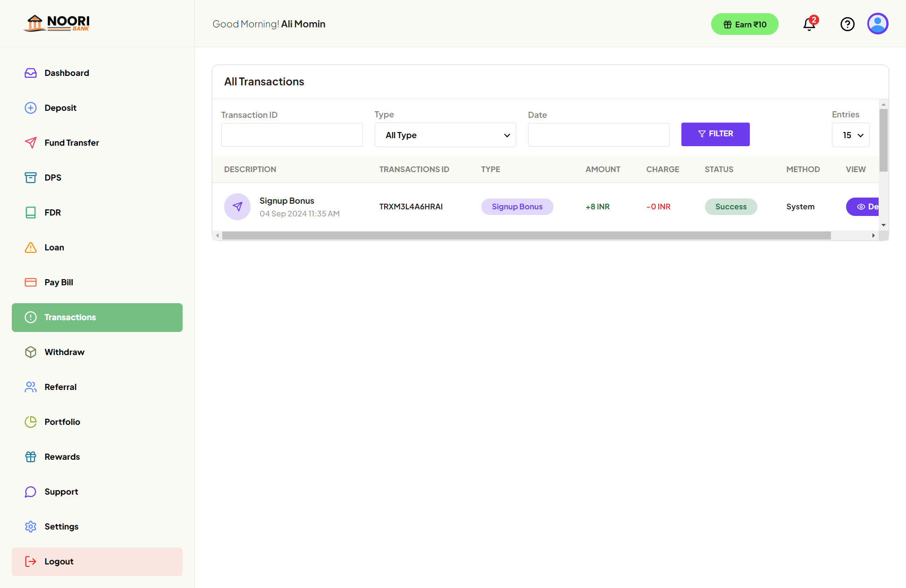This screenshot has width=906, height=588.
Task: Select the Deposit icon in sidebar
Action: (x=30, y=108)
